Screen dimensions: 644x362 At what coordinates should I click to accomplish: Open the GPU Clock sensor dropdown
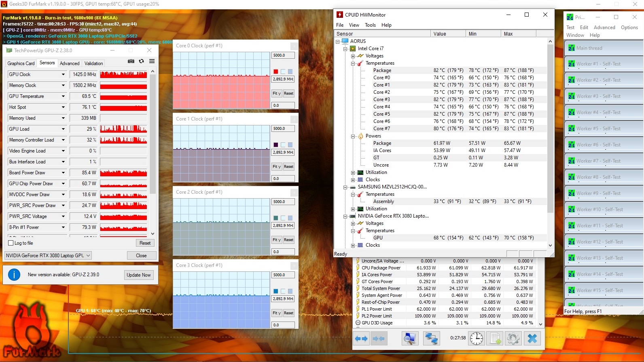click(x=63, y=74)
